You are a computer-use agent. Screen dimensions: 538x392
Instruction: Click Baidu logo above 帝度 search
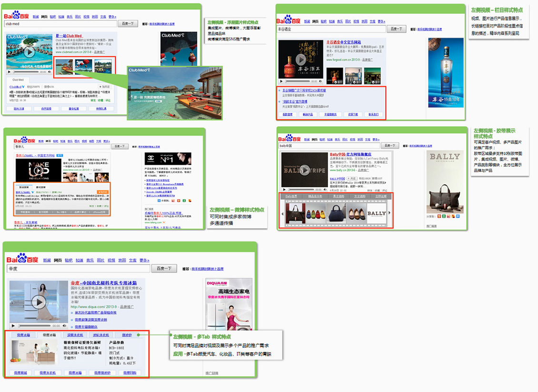[x=22, y=259]
